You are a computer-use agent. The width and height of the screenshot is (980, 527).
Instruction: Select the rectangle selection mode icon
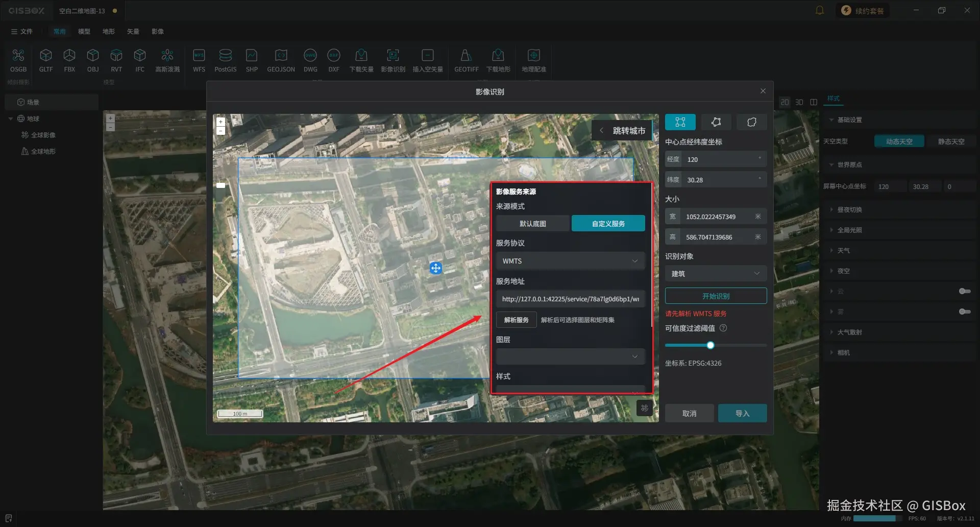[x=680, y=122]
